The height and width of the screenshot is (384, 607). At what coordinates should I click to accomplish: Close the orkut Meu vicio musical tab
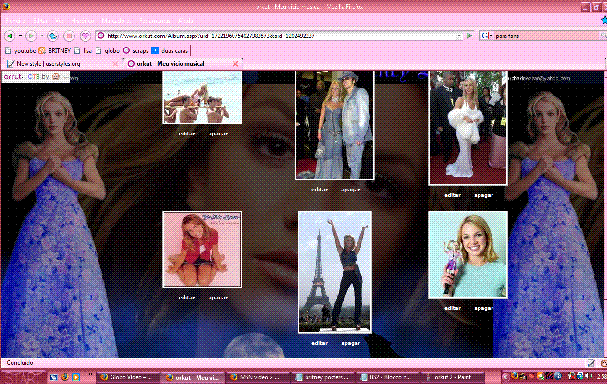pos(235,64)
